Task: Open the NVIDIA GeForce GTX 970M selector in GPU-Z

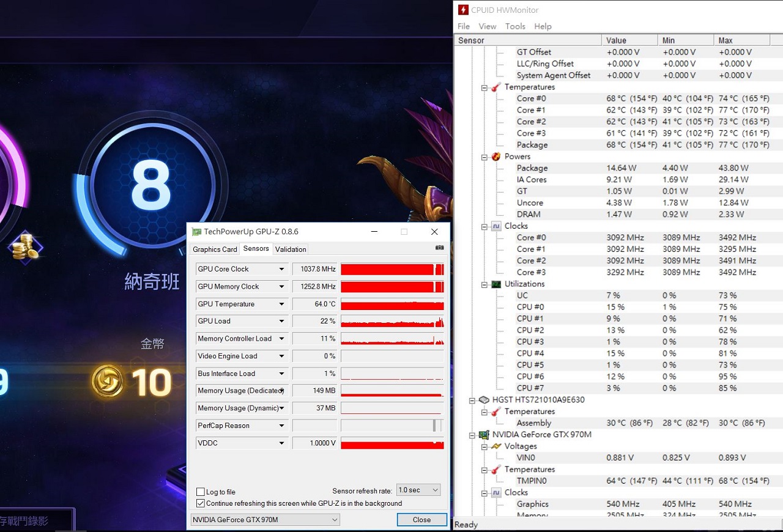Action: pyautogui.click(x=265, y=520)
